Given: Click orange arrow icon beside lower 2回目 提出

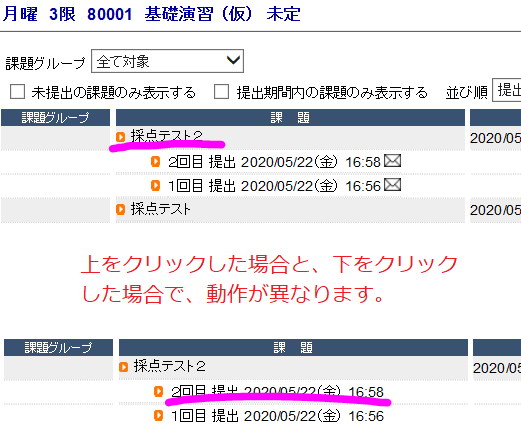Looking at the screenshot, I should coord(158,391).
